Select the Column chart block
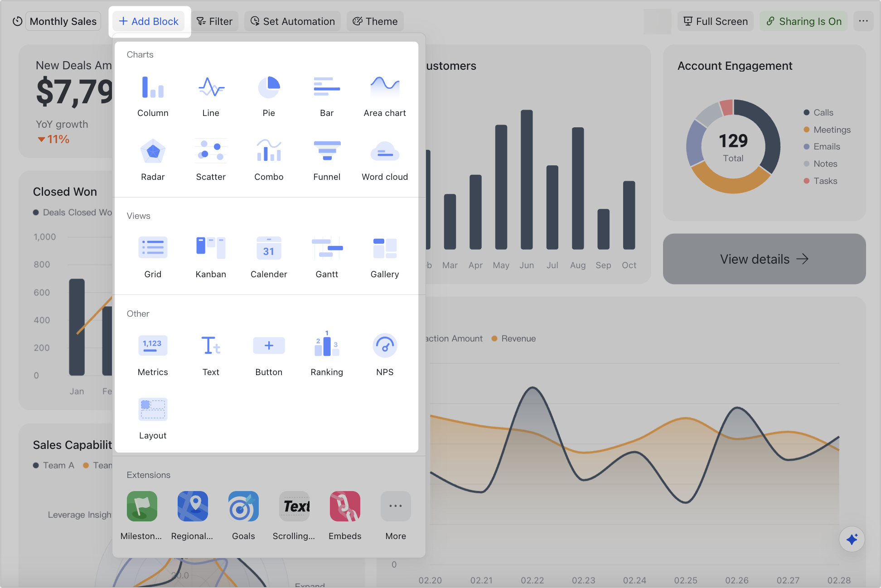 pos(153,96)
